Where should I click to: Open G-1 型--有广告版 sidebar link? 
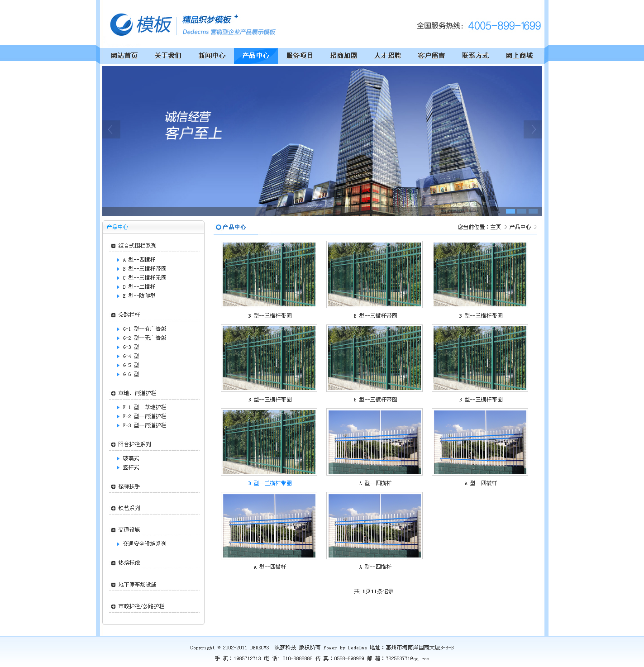[x=144, y=329]
